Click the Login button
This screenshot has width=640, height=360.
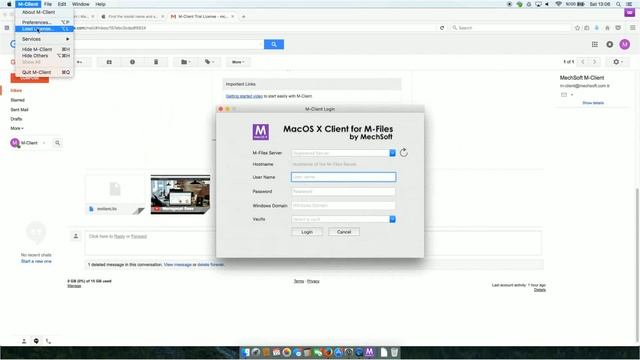point(307,232)
